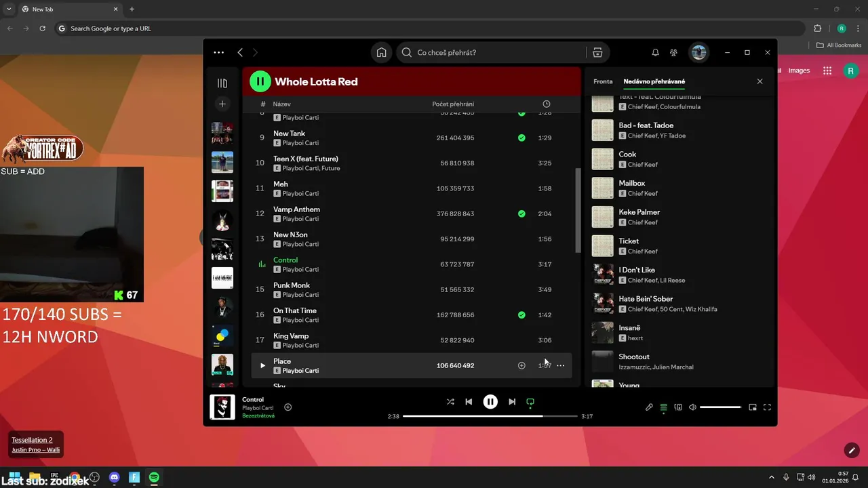
Task: Open Friend Activity icon
Action: point(673,52)
